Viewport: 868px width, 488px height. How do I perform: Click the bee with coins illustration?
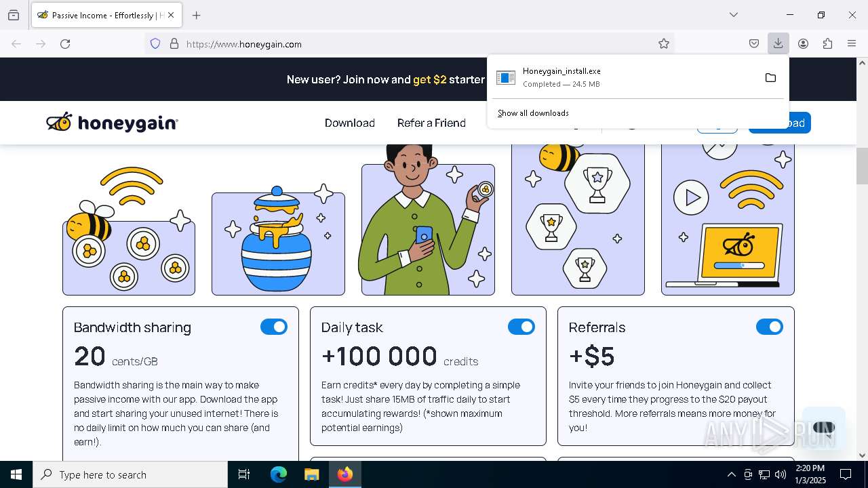129,230
